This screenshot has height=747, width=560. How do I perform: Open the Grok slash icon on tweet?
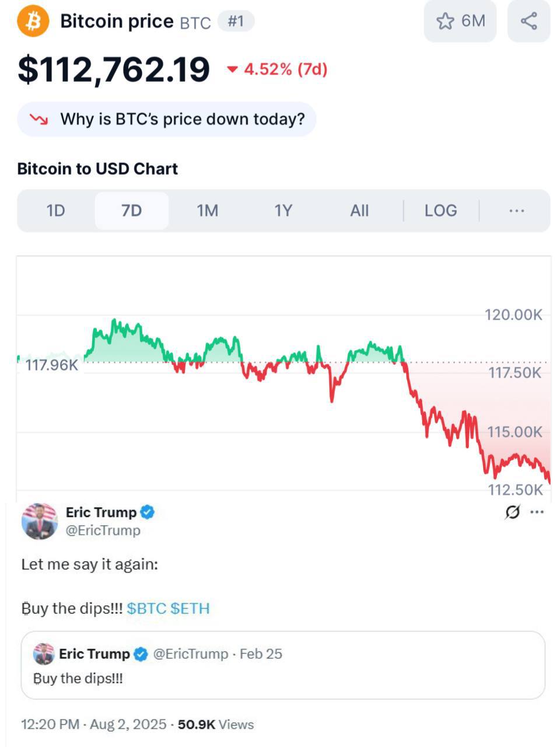(512, 512)
